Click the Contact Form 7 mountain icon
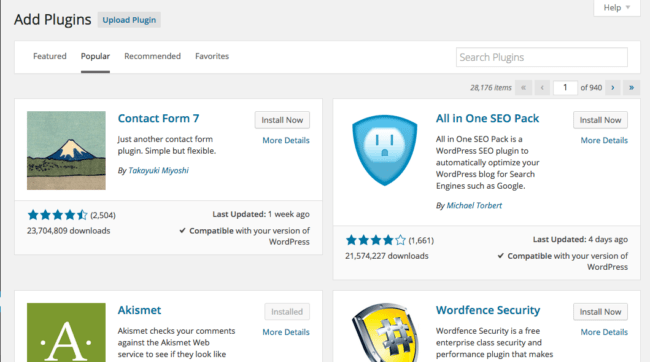 [x=66, y=151]
